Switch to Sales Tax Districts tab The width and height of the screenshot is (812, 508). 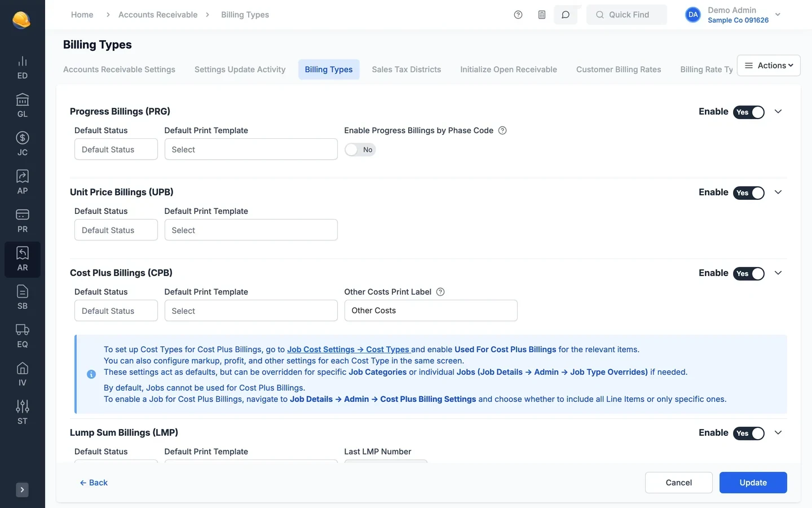point(407,69)
